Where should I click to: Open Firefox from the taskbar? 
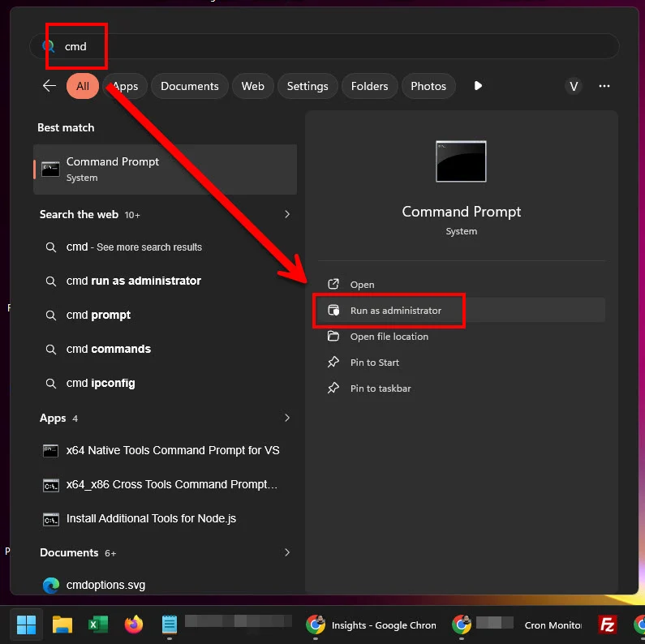click(x=133, y=625)
